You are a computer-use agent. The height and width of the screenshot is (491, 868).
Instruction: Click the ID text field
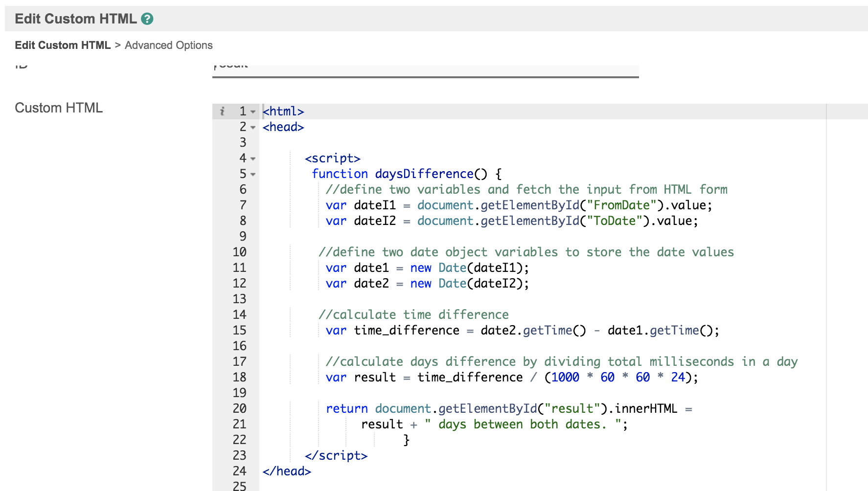coord(425,70)
